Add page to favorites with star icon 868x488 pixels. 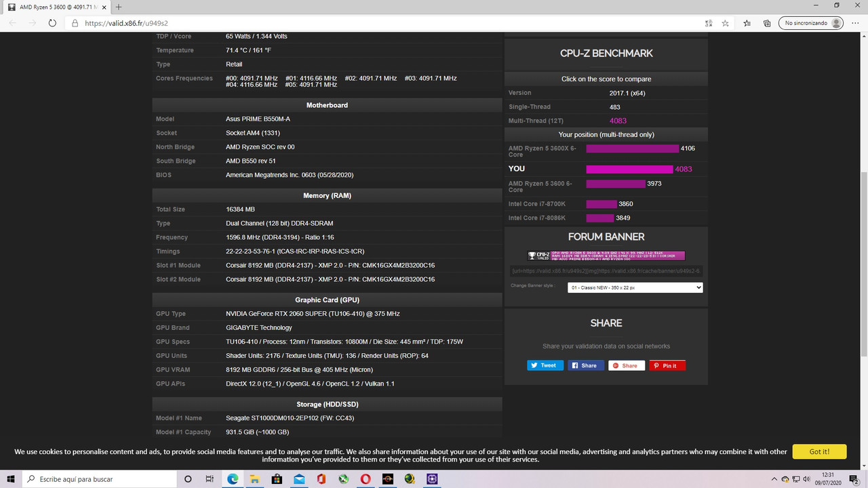click(725, 22)
